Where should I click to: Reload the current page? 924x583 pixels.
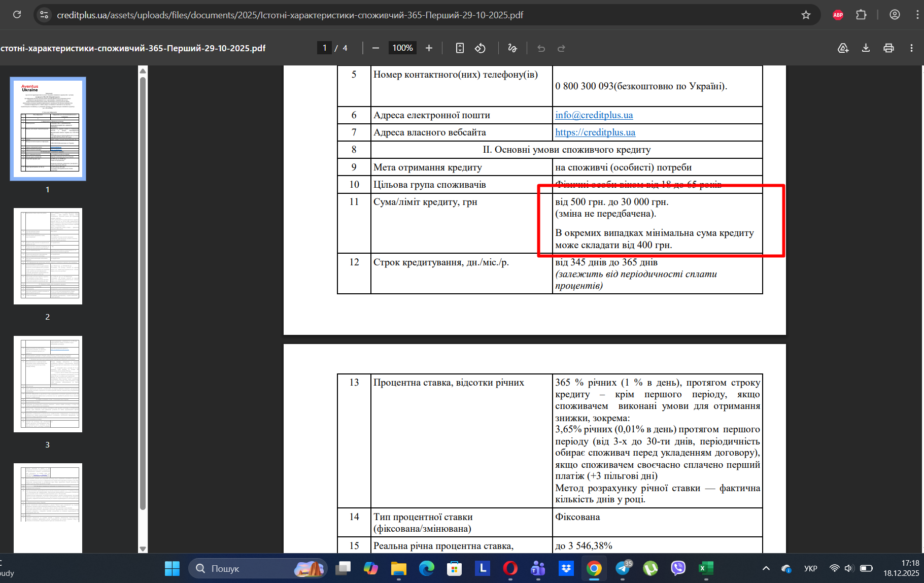pos(17,15)
